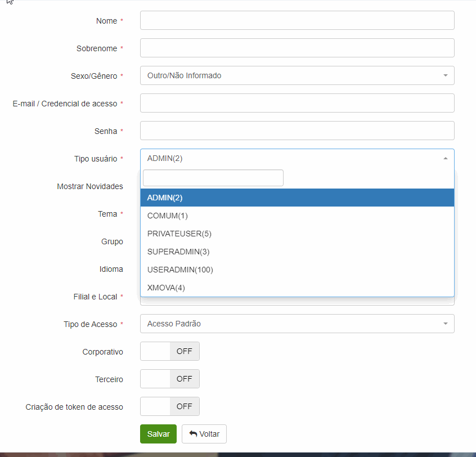
Task: Click the Salvar button
Action: [158, 433]
